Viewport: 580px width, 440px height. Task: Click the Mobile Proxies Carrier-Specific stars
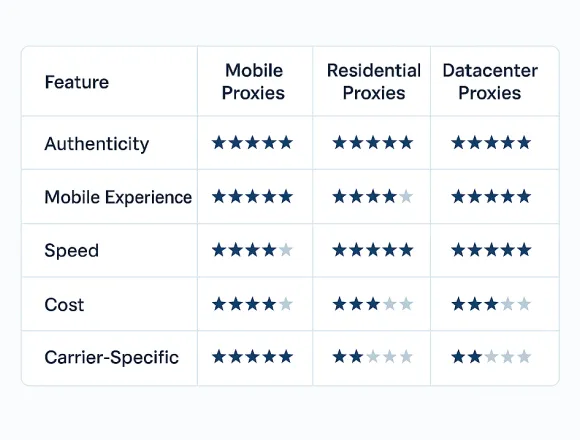253,357
